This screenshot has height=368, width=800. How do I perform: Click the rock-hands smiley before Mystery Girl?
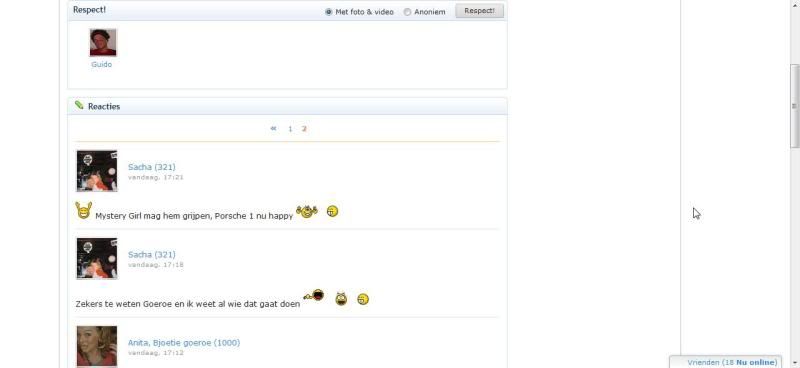[84, 210]
